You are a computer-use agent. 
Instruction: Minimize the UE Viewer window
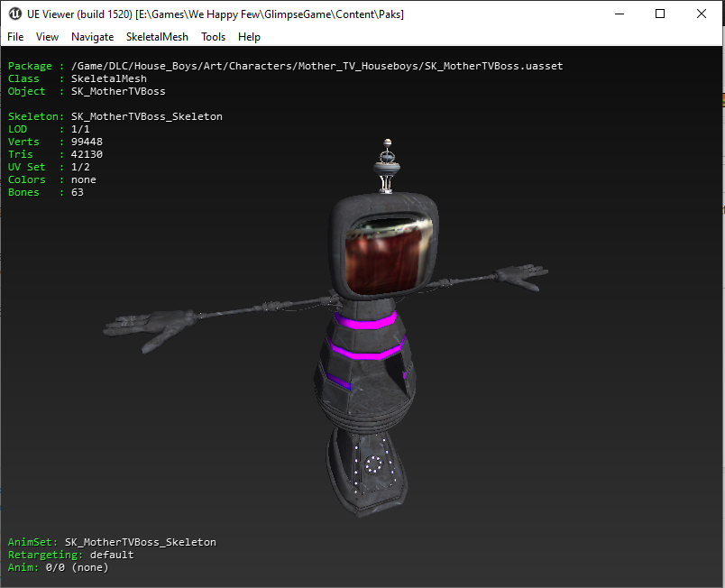619,14
